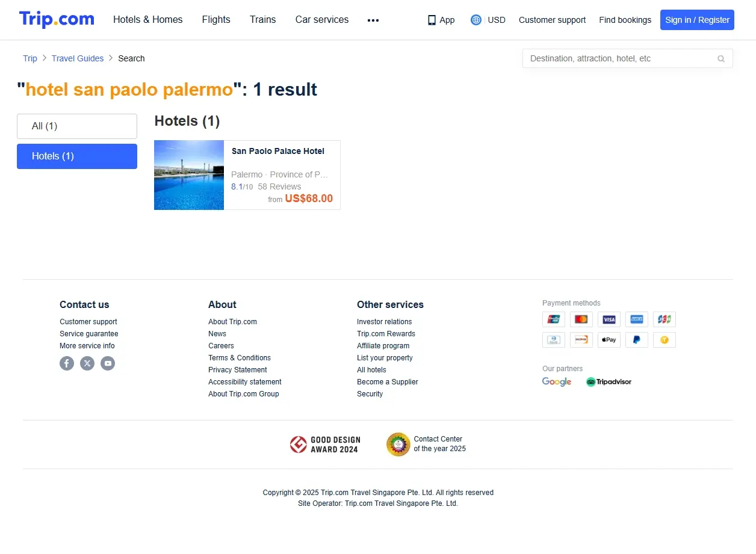Open About Trip.com footer link
Viewport: 756px width, 554px height.
coord(232,322)
